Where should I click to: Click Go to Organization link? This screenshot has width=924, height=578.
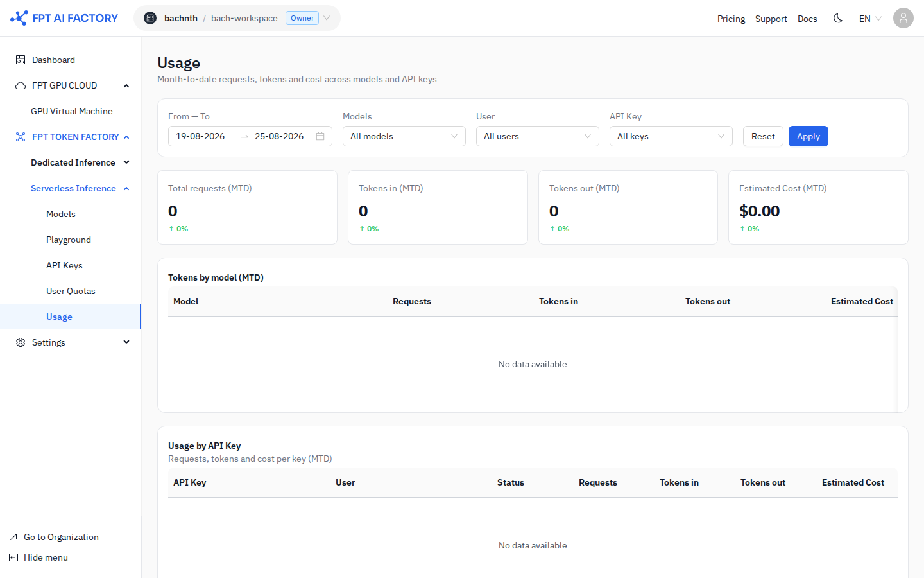point(61,537)
